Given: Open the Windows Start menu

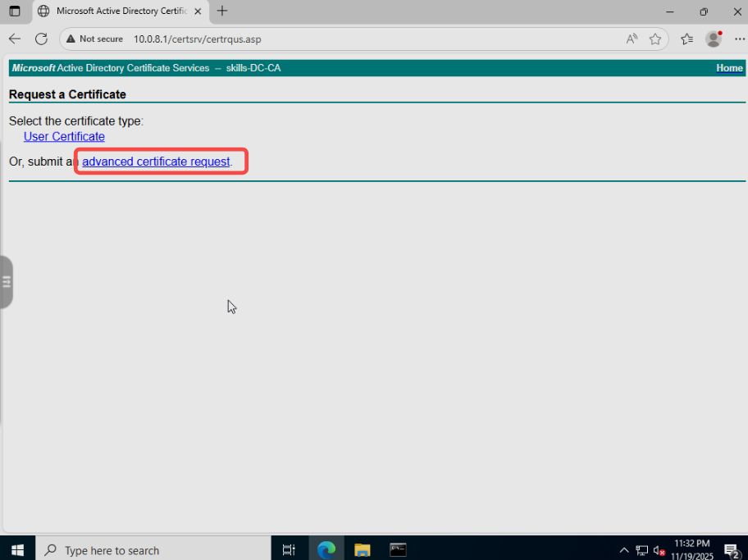Looking at the screenshot, I should click(17, 550).
